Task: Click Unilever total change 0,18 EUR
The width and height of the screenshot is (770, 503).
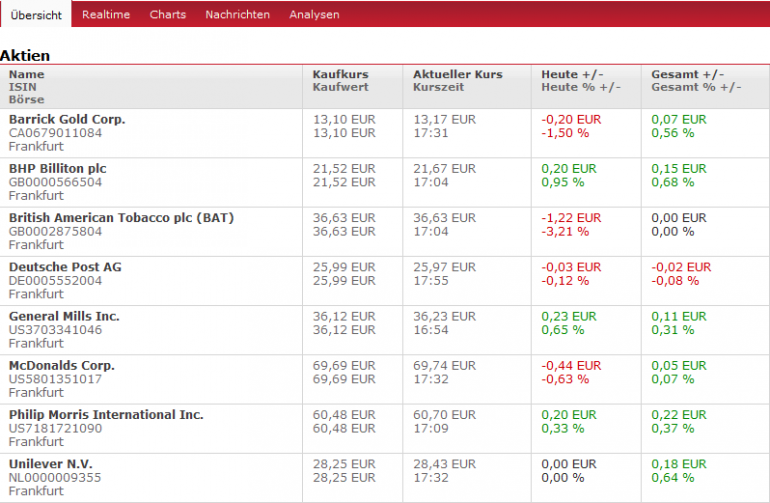Action: point(679,464)
